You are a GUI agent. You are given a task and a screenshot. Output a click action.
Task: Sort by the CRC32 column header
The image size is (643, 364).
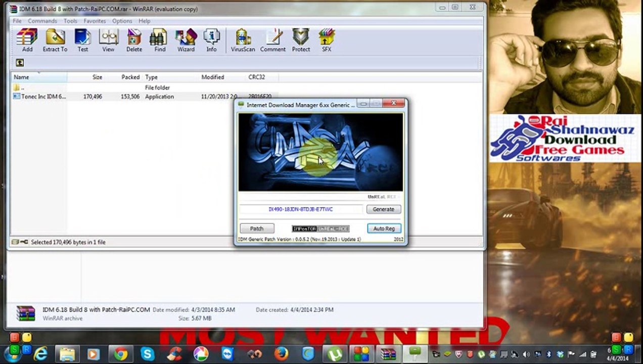point(262,77)
